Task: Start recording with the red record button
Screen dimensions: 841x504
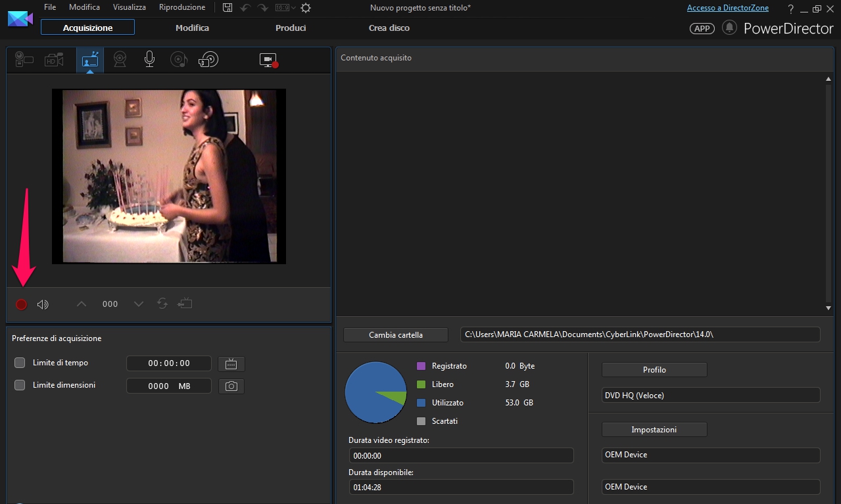Action: 21,304
